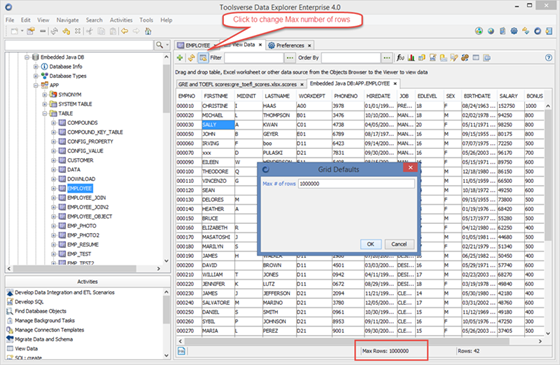Expand the Database Types node
560x365 pixels.
(36, 76)
